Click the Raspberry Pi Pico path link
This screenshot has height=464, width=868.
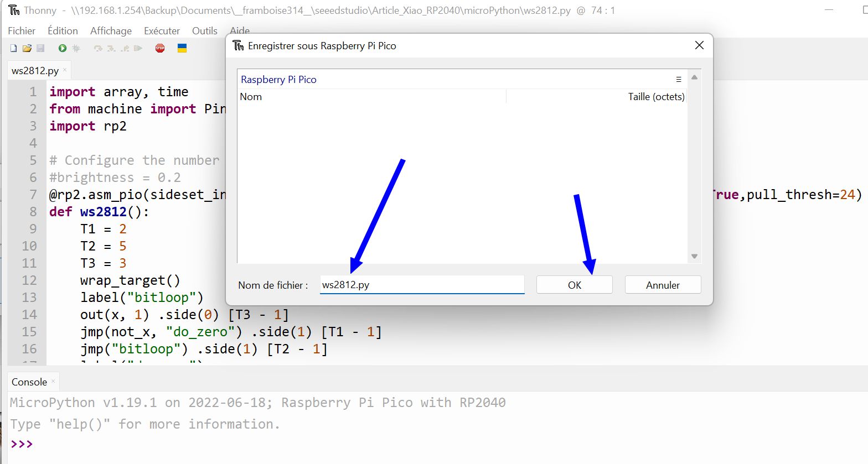click(x=278, y=80)
